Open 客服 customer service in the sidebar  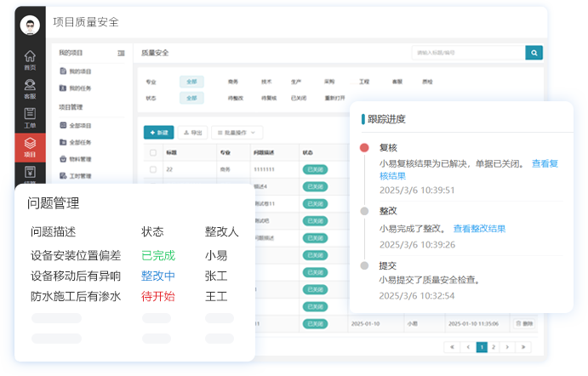pos(30,88)
